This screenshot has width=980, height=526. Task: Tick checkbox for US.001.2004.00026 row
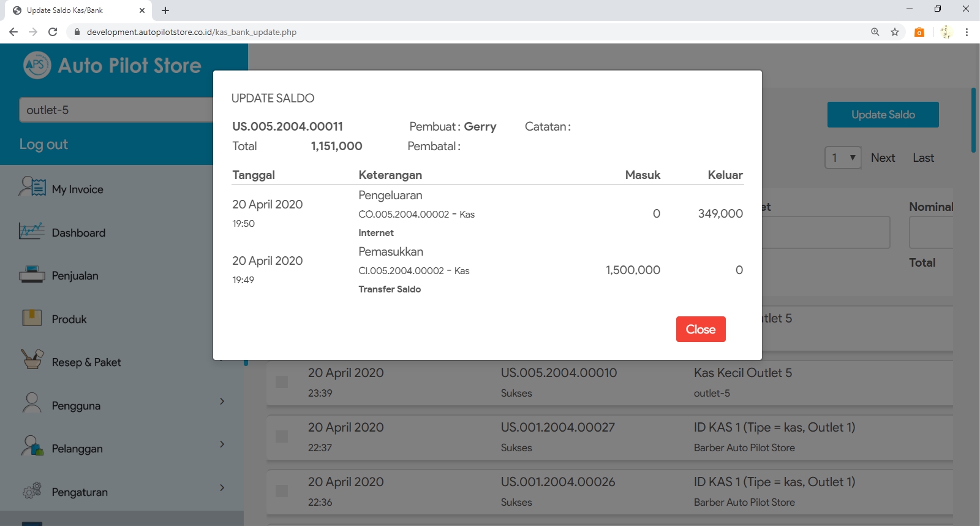tap(282, 491)
